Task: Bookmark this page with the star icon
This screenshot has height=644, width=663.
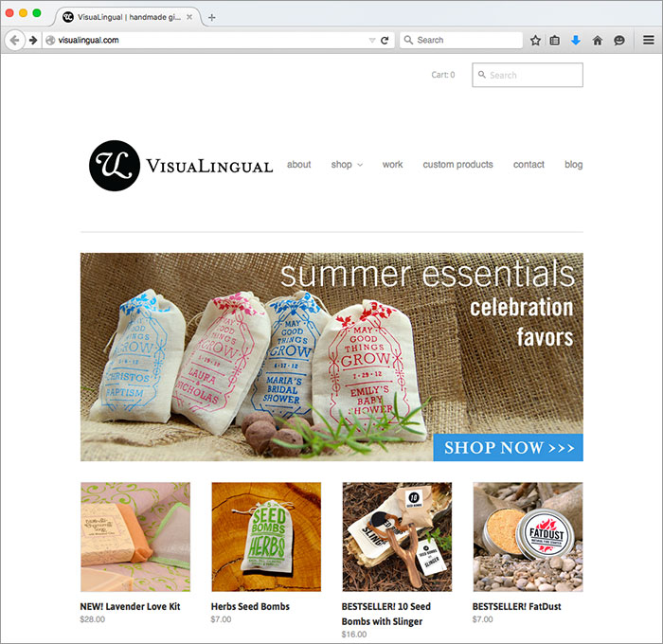Action: coord(535,40)
